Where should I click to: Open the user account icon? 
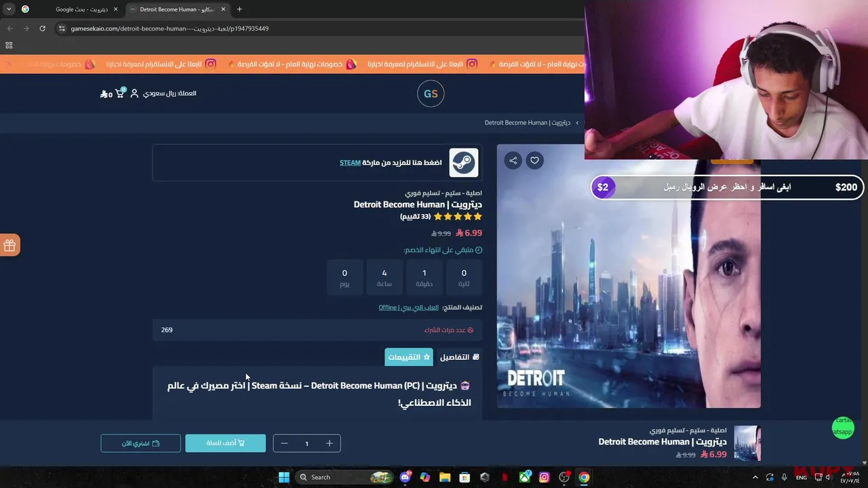click(x=134, y=94)
